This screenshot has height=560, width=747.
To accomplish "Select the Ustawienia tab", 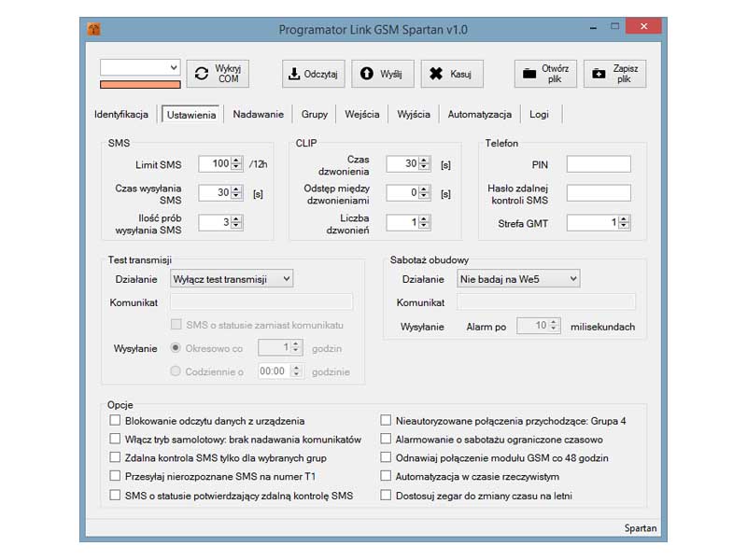I will click(x=191, y=115).
